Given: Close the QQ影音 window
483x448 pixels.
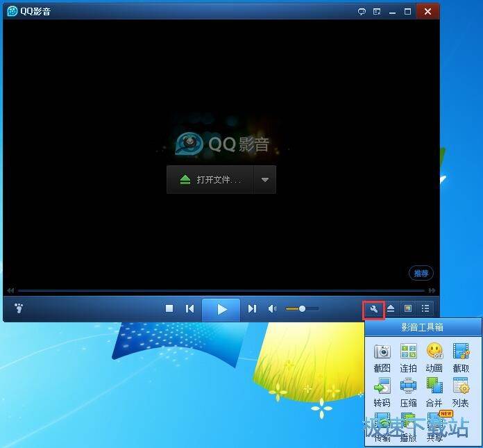Looking at the screenshot, I should pos(427,11).
